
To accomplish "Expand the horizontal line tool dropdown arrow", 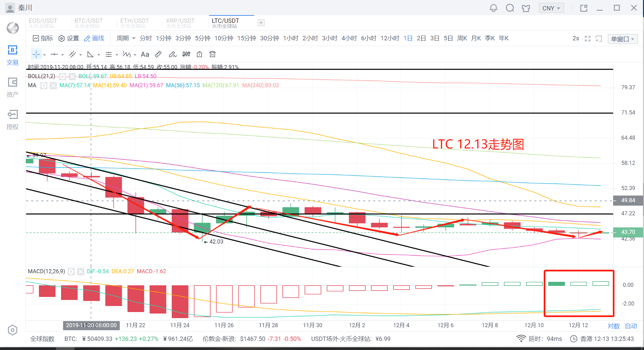I will (63, 55).
